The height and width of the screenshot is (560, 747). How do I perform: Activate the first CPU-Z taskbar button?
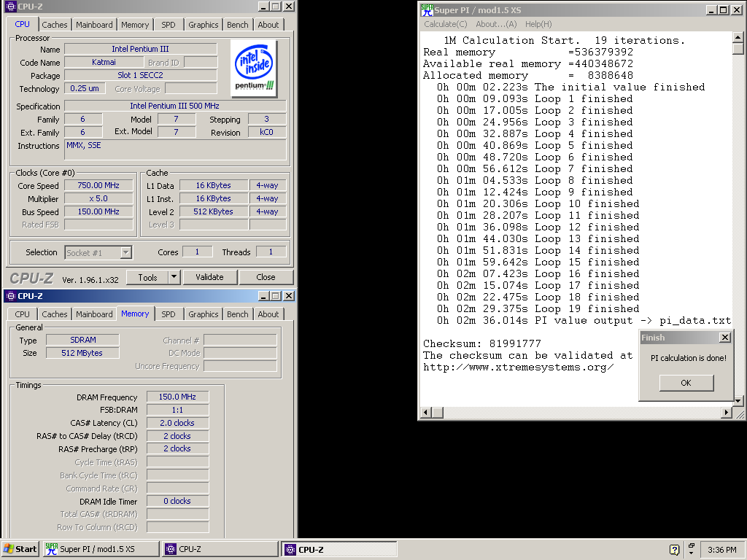coord(220,549)
